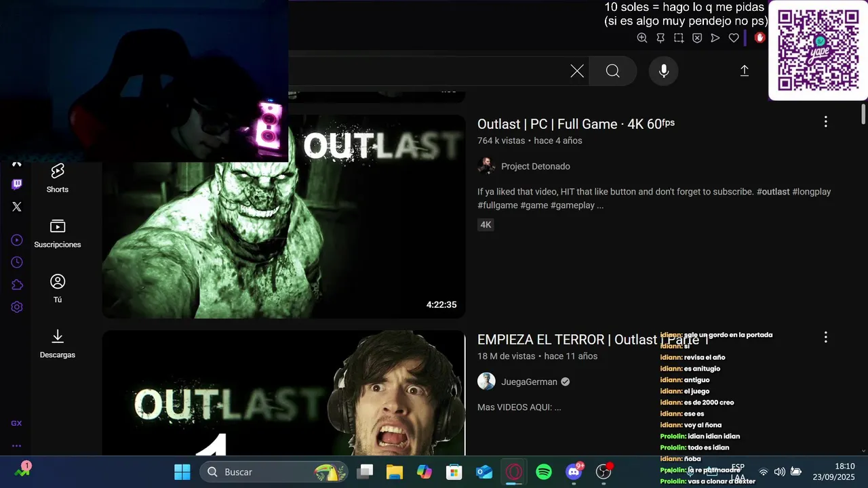The height and width of the screenshot is (488, 868).
Task: Open the Opera sidebar player icon
Action: (17, 240)
